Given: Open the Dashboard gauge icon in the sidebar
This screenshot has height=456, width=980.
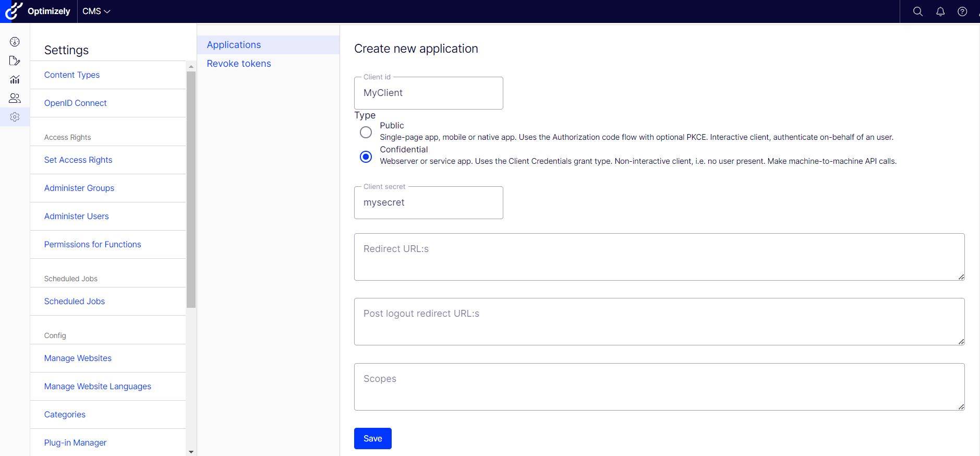Looking at the screenshot, I should coord(15,42).
